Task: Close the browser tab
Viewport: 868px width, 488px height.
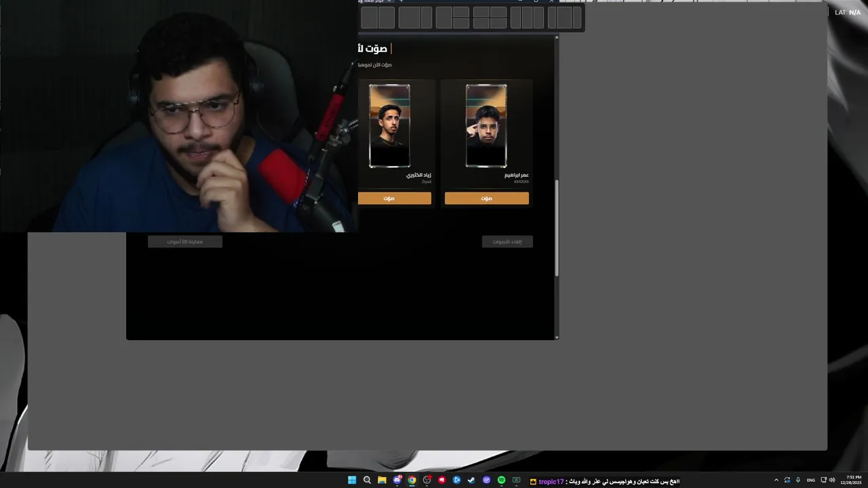Action: 389,1
